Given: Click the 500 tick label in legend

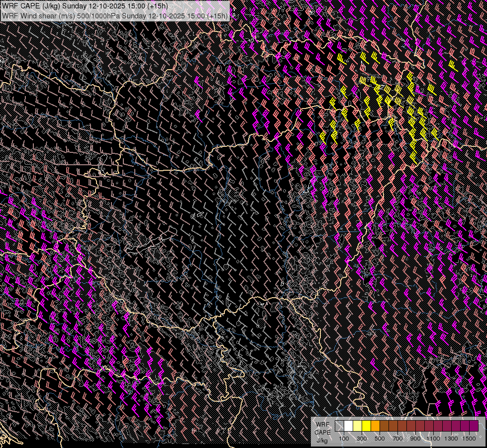Looking at the screenshot, I should pyautogui.click(x=380, y=439).
